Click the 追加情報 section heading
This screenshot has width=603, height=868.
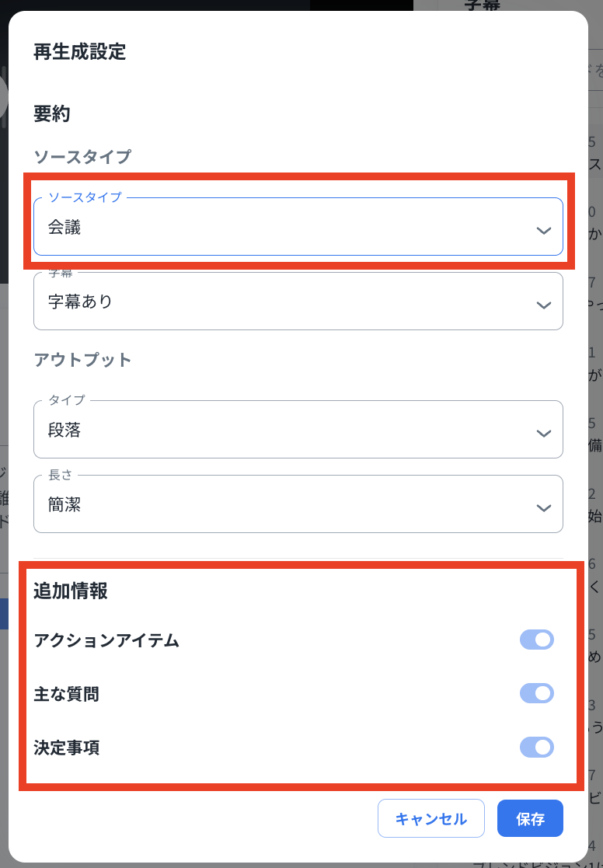tap(70, 591)
